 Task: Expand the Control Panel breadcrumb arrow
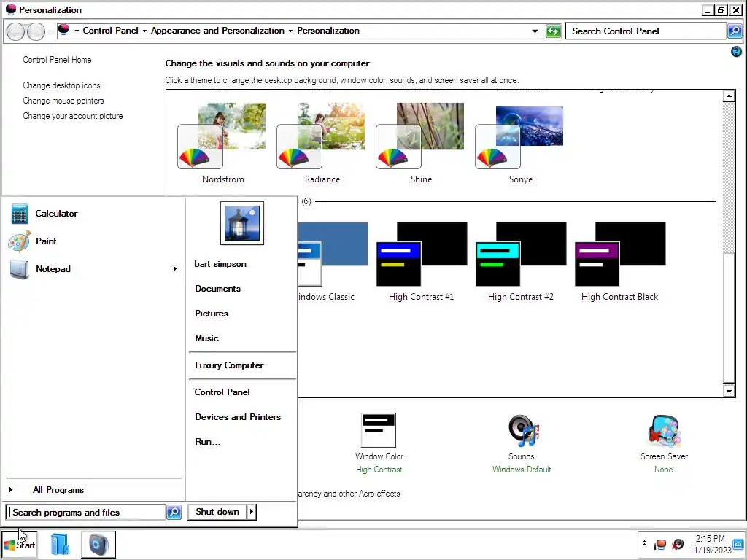pyautogui.click(x=144, y=31)
